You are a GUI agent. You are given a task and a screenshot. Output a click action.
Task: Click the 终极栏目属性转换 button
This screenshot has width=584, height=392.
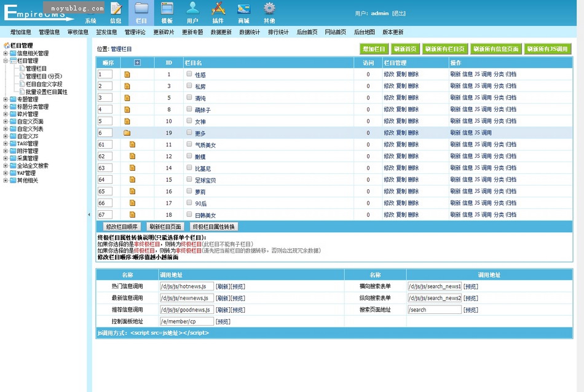point(214,227)
